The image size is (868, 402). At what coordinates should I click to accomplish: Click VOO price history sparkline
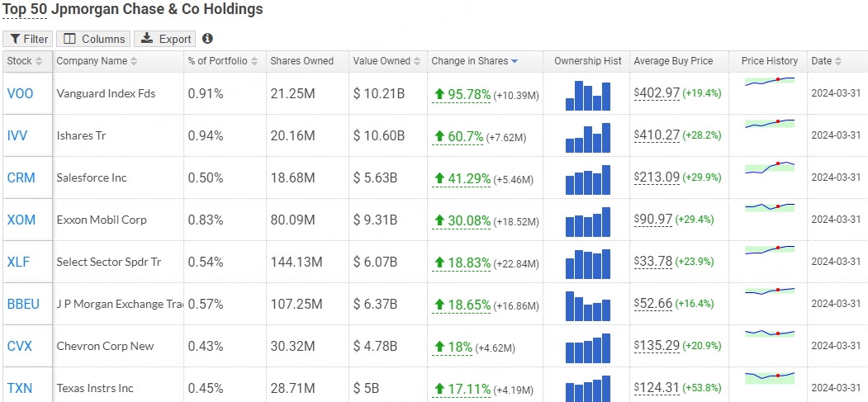[770, 81]
